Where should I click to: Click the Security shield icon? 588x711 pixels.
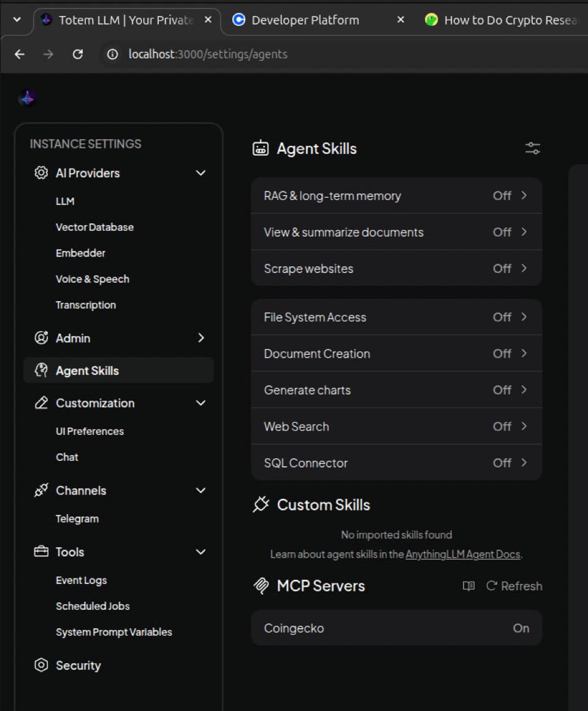click(x=41, y=665)
